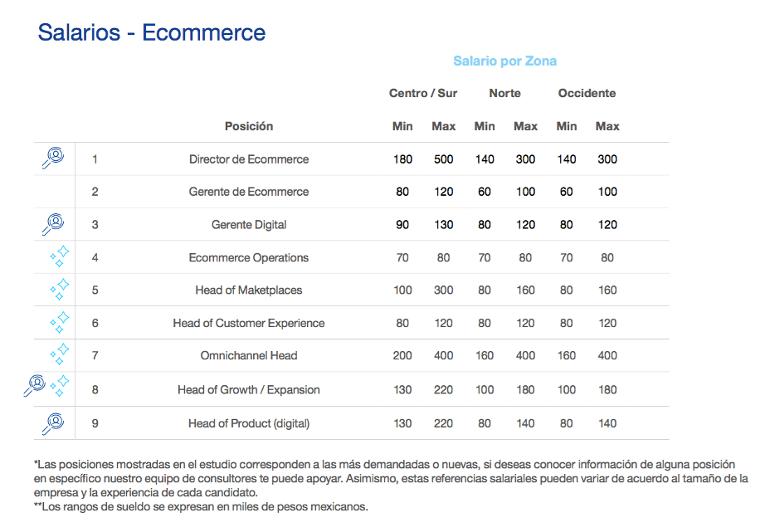Click the sparkle icon for Head of Growth / Expansion
The image size is (765, 532).
tap(60, 386)
